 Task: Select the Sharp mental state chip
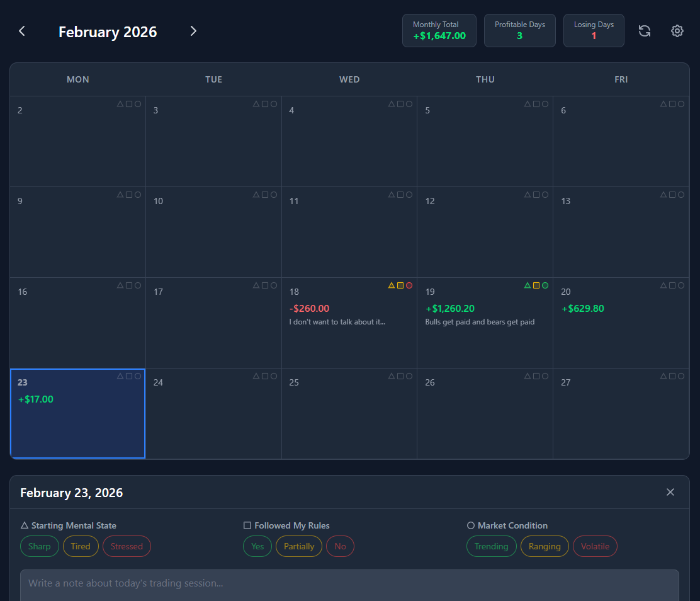click(x=39, y=546)
